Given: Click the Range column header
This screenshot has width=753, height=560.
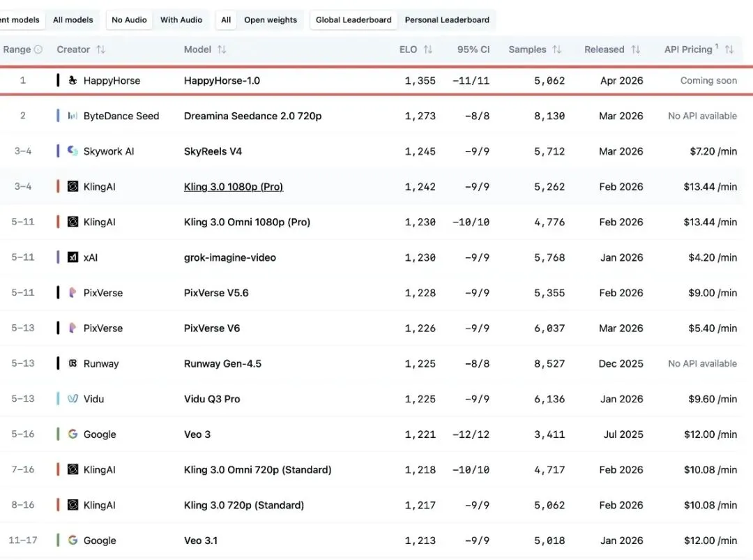Looking at the screenshot, I should (17, 50).
